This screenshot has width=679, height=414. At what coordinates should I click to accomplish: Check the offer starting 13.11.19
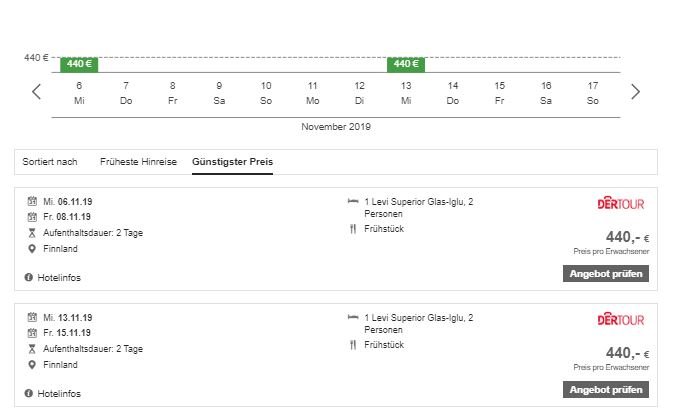(x=606, y=390)
